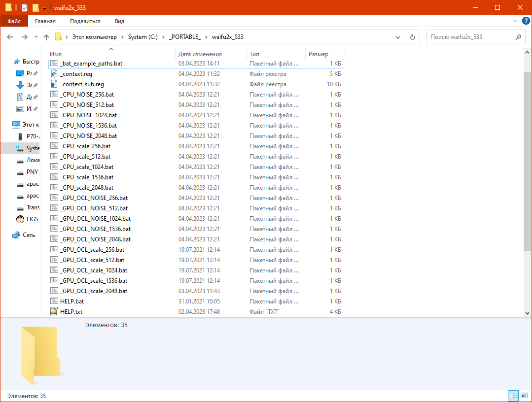The height and width of the screenshot is (402, 532).
Task: Select the HELP.txt file icon
Action: pos(54,311)
